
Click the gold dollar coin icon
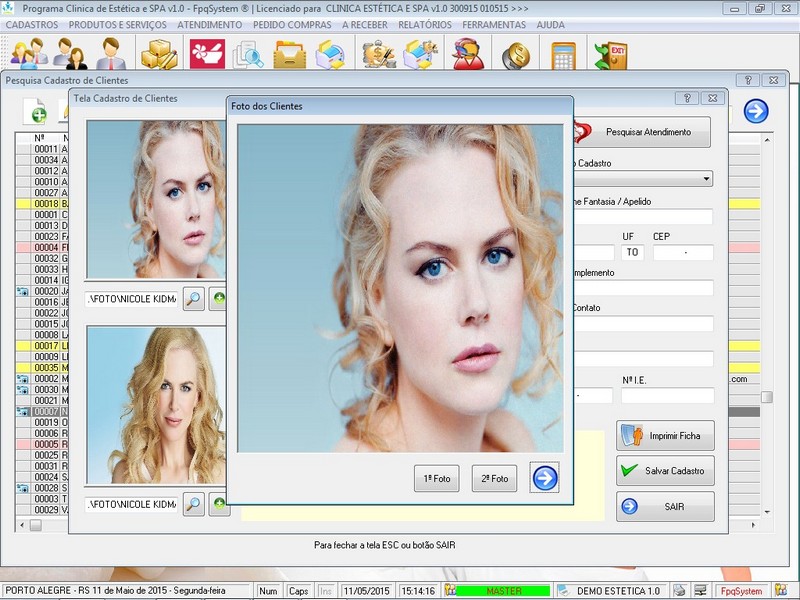(516, 55)
